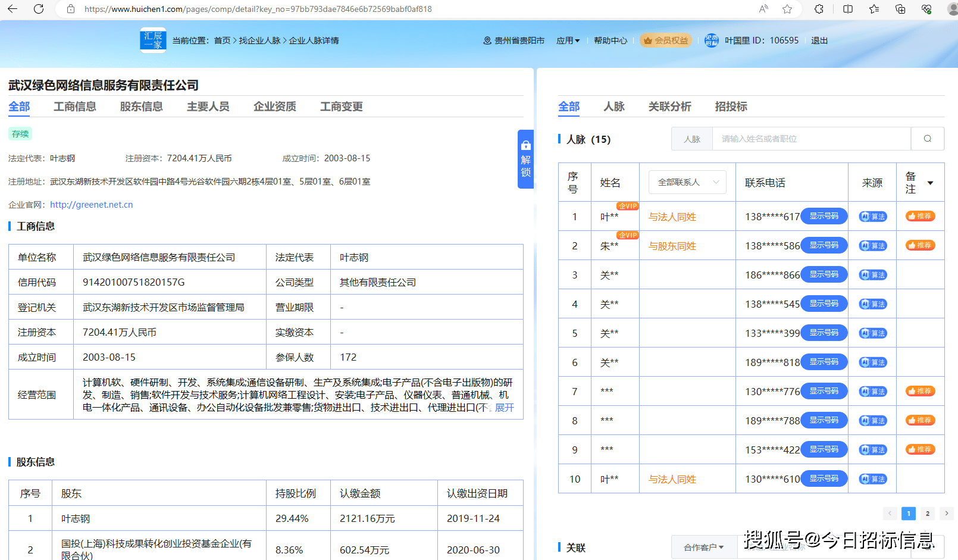Click the 信用代码 value 91420100751820157G

(134, 282)
